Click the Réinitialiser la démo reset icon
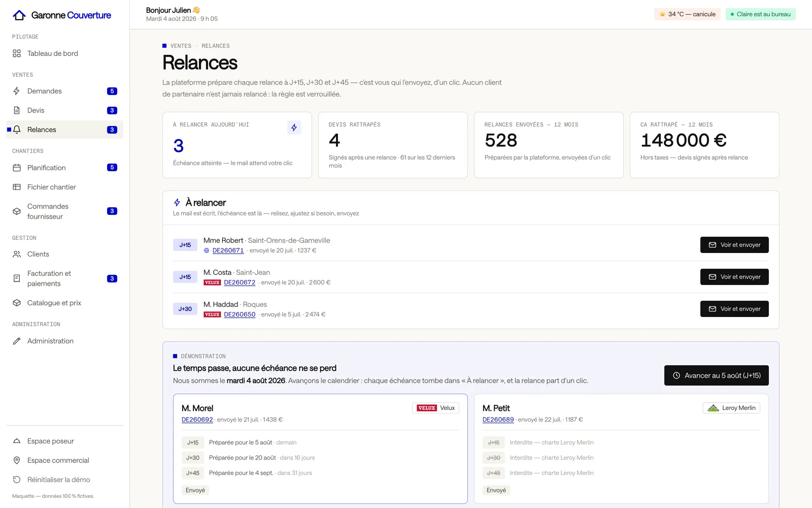 [x=17, y=480]
